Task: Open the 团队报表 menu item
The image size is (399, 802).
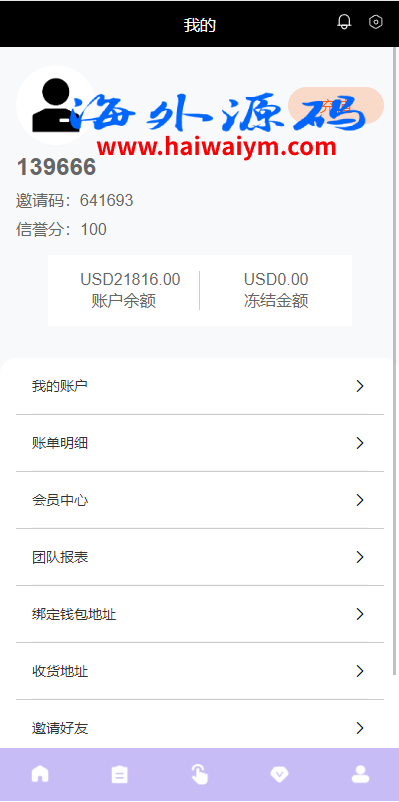Action: point(200,557)
